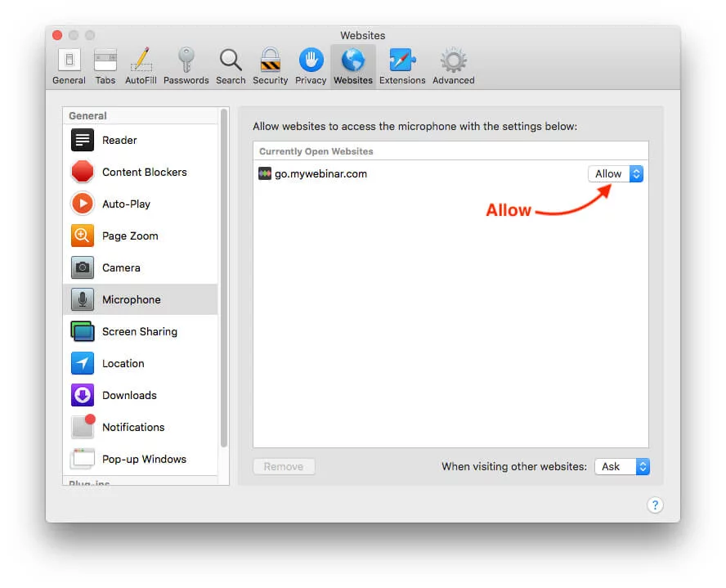
Task: Switch to AutoFill preferences
Action: point(141,66)
